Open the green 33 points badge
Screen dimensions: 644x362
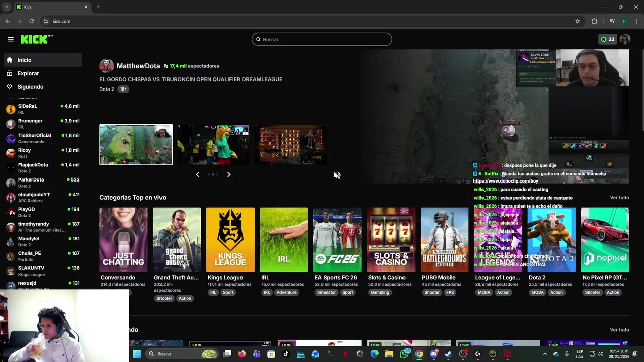point(607,39)
